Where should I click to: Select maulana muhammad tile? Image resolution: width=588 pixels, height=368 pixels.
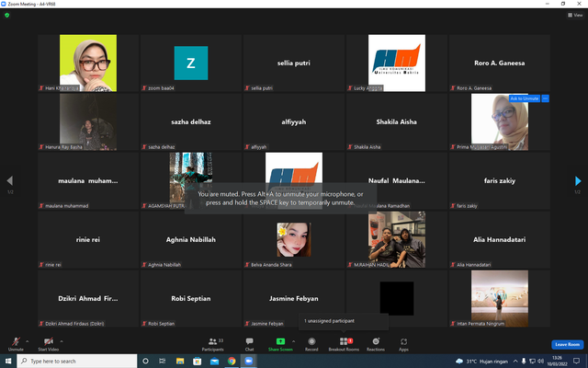pyautogui.click(x=88, y=181)
